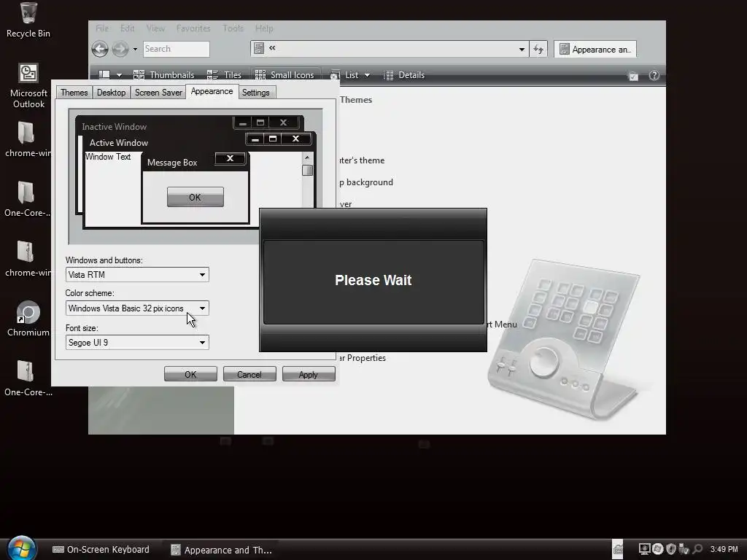The image size is (747, 560).
Task: Click the Help question mark icon
Action: pyautogui.click(x=654, y=75)
